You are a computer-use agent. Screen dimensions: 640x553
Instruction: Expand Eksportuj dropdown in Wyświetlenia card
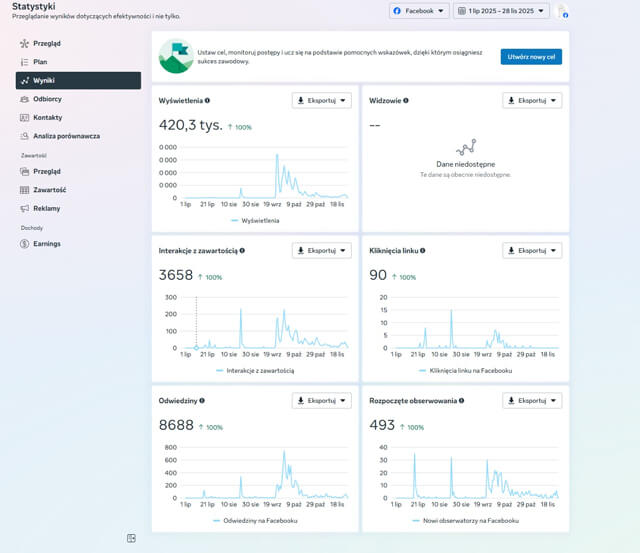[x=321, y=101]
